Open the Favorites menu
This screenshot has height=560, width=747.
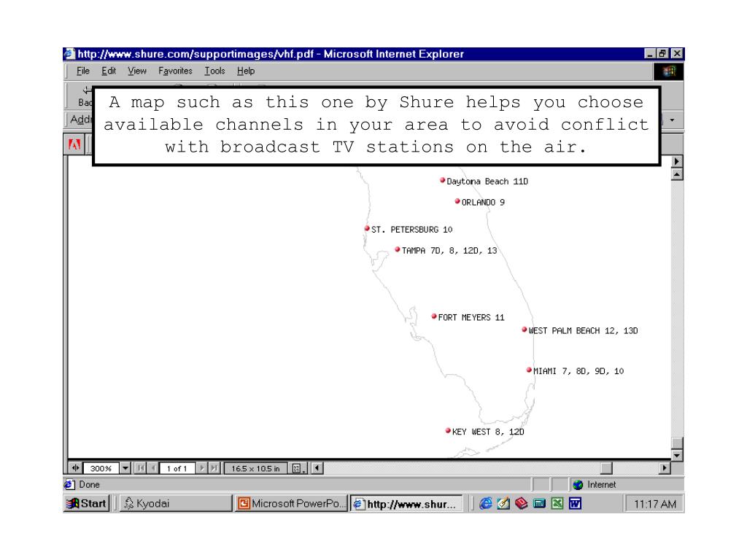(x=175, y=71)
